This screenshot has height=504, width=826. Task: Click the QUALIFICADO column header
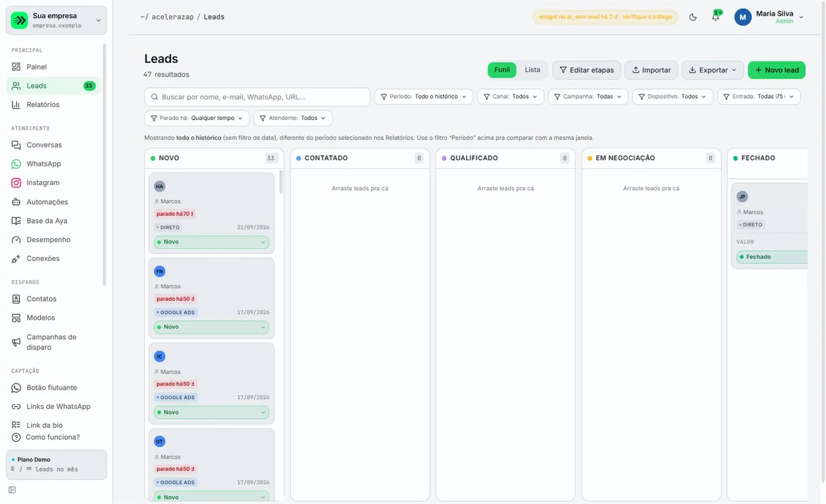pos(506,158)
